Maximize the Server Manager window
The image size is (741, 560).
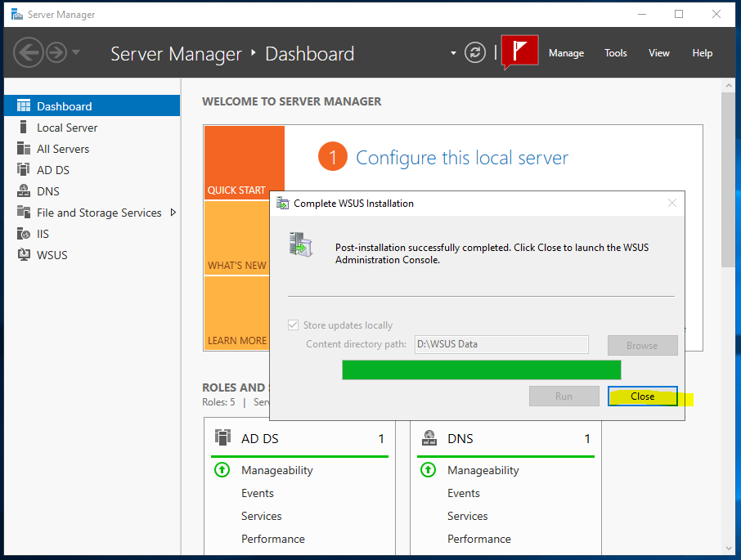pos(679,14)
